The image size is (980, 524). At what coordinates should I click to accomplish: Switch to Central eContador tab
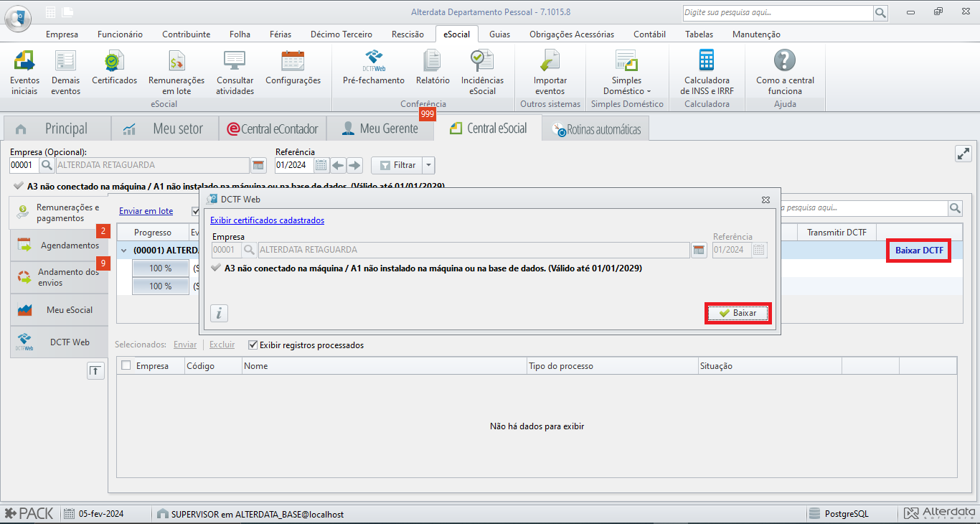[273, 128]
